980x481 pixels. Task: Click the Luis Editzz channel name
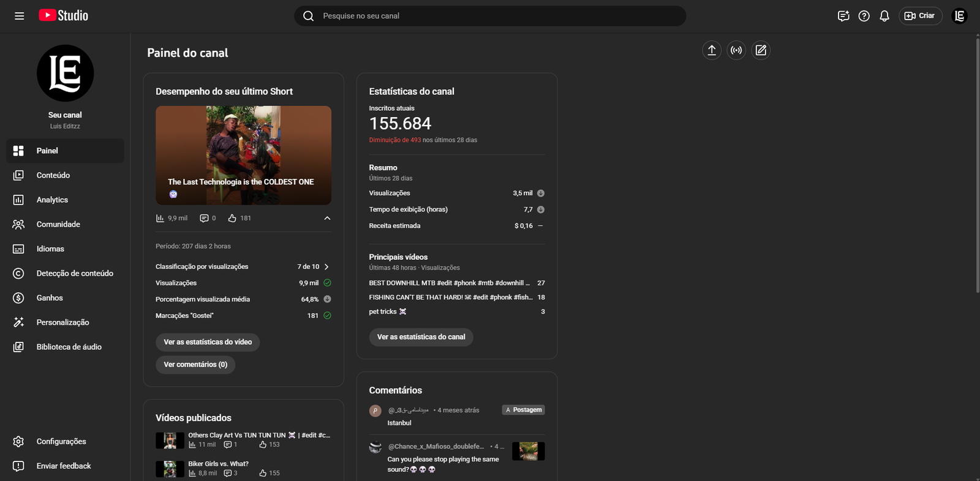point(65,126)
